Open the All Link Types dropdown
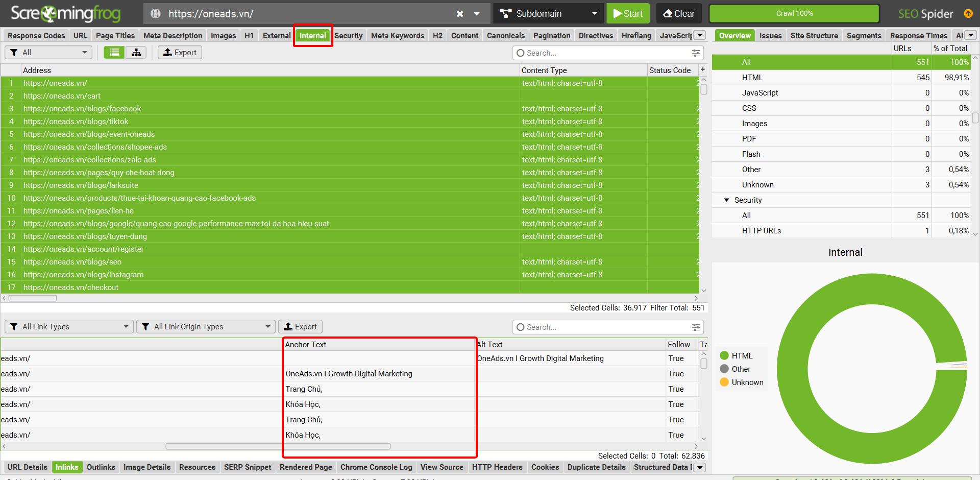 click(x=69, y=327)
